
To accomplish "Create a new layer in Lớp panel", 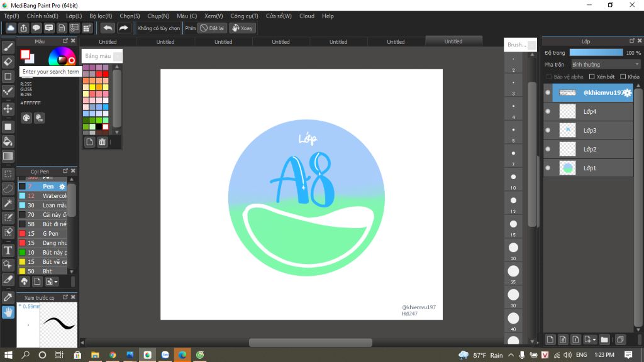I will click(x=550, y=339).
